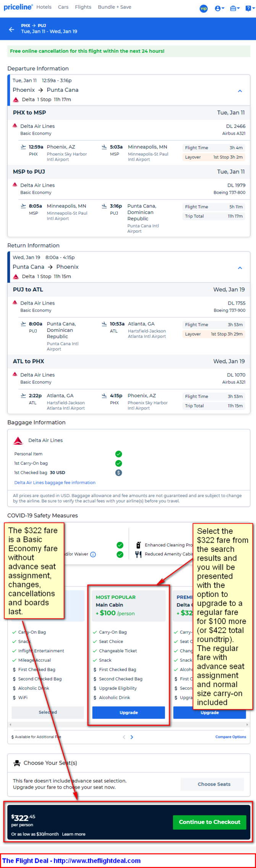Click the fare options horizontal scrollbar
The width and height of the screenshot is (256, 868).
point(128,724)
